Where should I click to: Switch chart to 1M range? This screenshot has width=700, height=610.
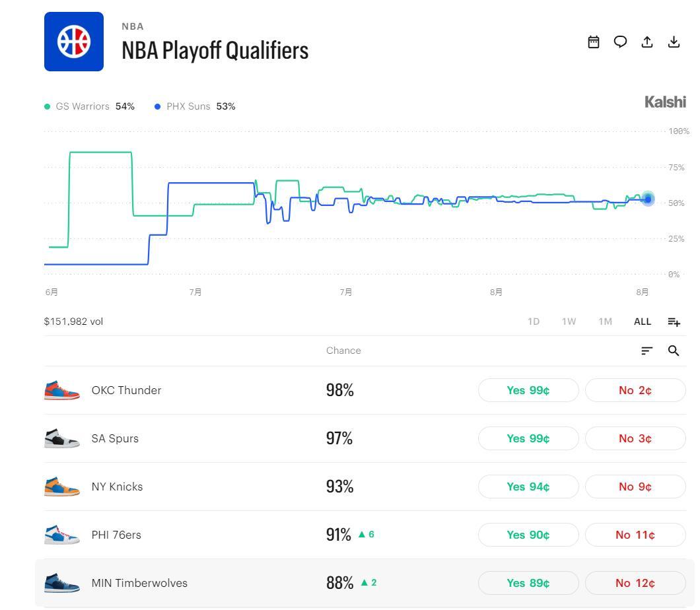(605, 322)
